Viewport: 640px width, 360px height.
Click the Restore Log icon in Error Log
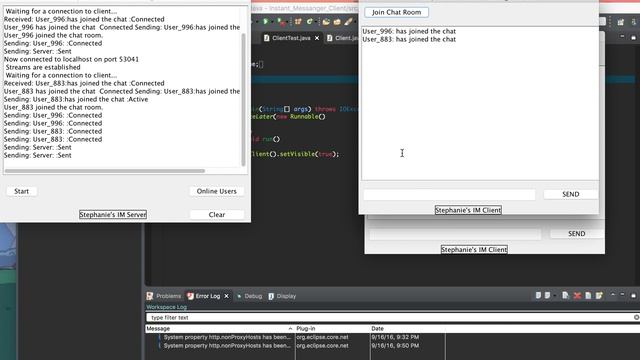click(x=599, y=296)
